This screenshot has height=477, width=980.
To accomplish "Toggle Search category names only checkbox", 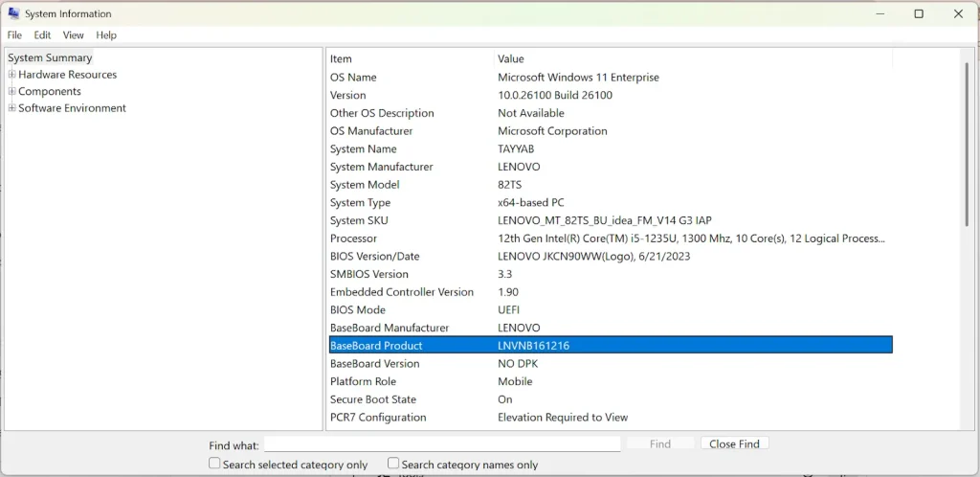I will pyautogui.click(x=393, y=464).
